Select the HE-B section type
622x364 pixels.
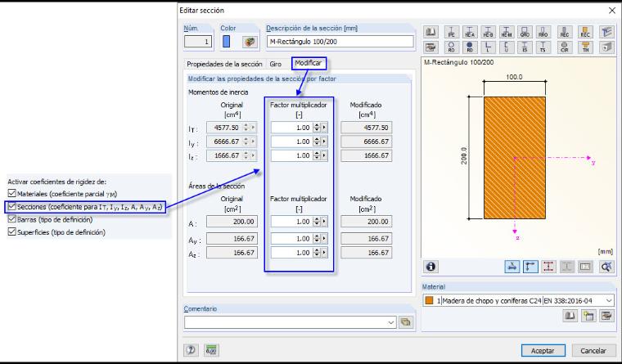488,32
